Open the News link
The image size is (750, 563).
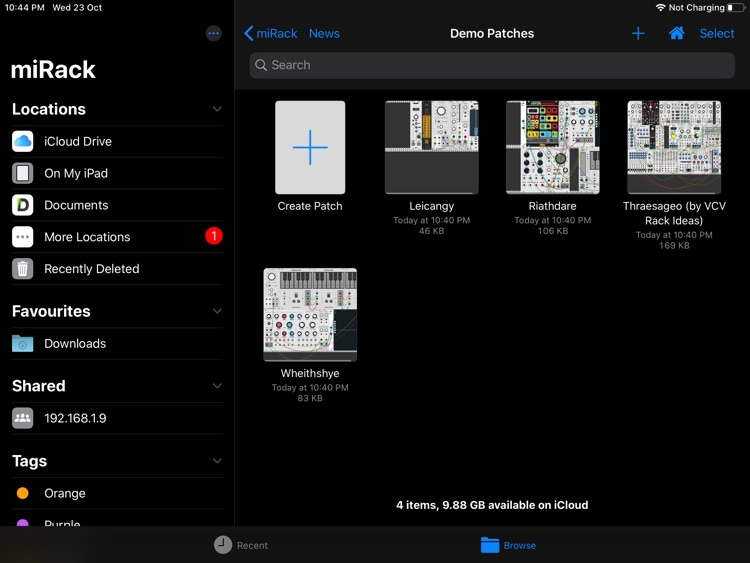click(324, 33)
